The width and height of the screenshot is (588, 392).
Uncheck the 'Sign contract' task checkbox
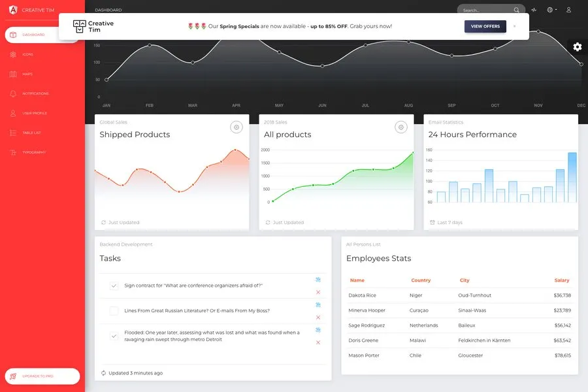coord(114,286)
